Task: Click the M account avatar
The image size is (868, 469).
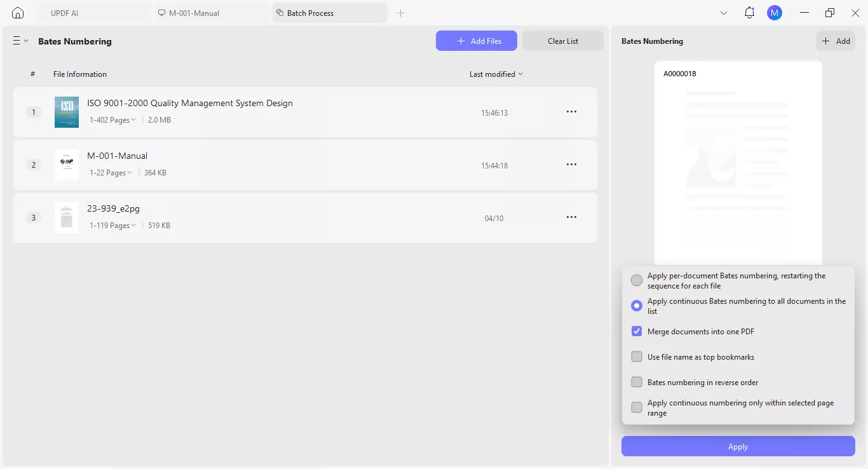Action: pyautogui.click(x=775, y=13)
